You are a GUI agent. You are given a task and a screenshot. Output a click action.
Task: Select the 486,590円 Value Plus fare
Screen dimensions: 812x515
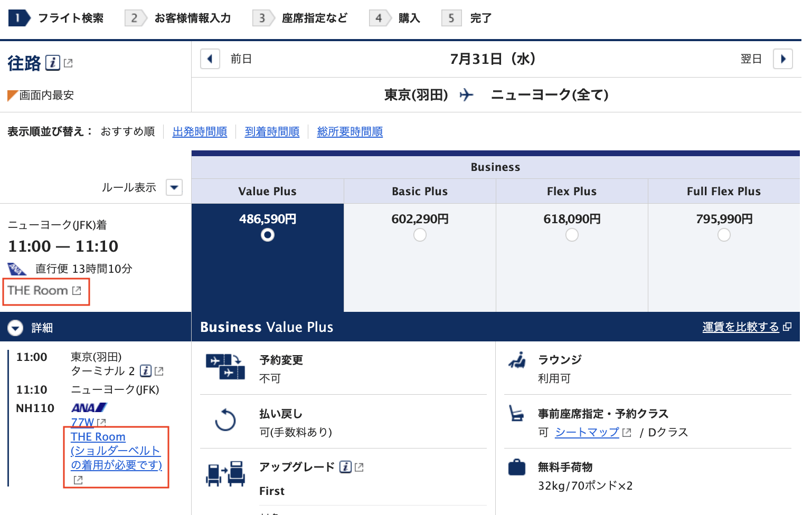[x=268, y=235]
